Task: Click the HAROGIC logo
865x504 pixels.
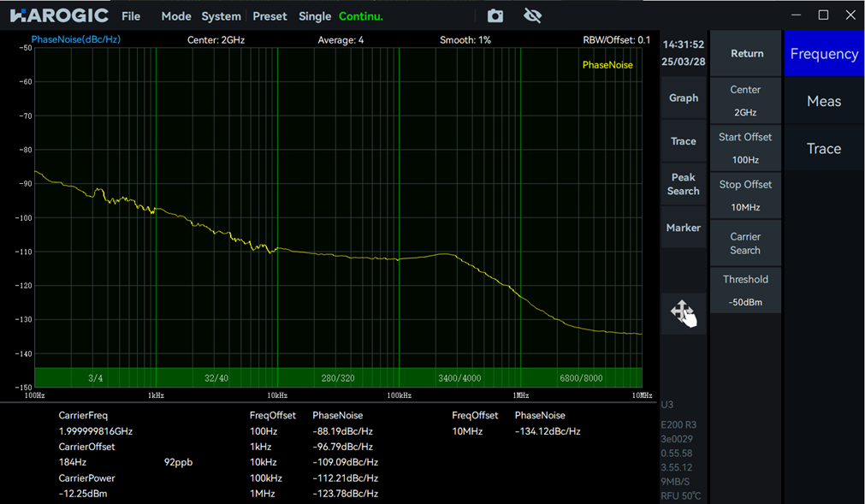Action: pos(59,16)
